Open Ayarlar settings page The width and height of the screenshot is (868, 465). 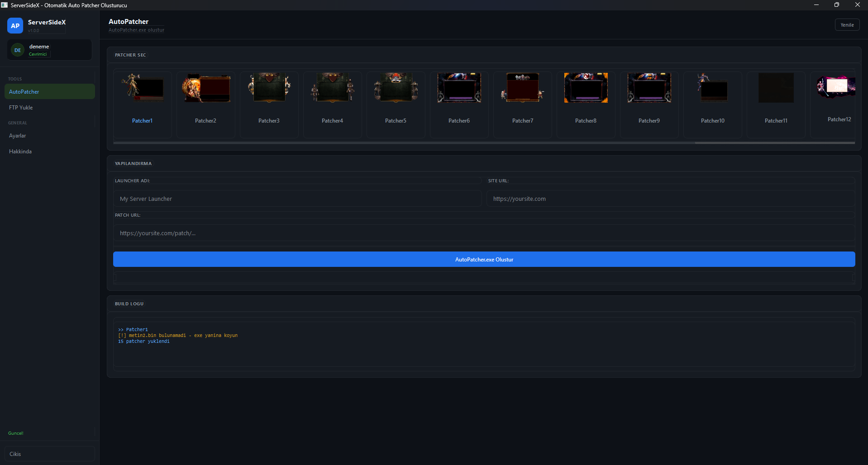(50, 135)
